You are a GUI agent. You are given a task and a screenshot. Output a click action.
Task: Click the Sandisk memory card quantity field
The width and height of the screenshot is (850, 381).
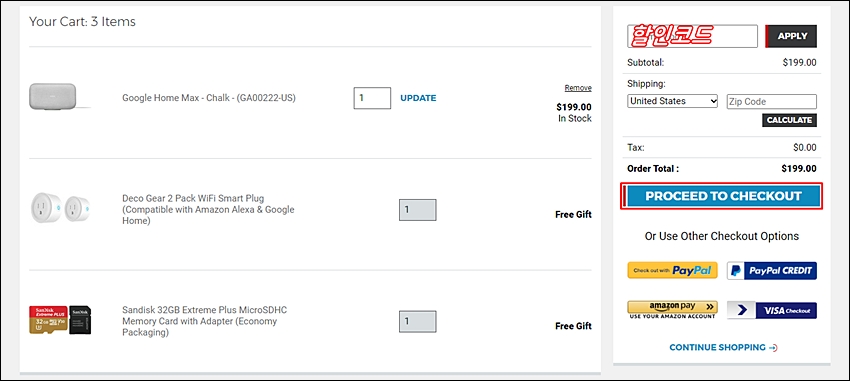click(x=417, y=321)
